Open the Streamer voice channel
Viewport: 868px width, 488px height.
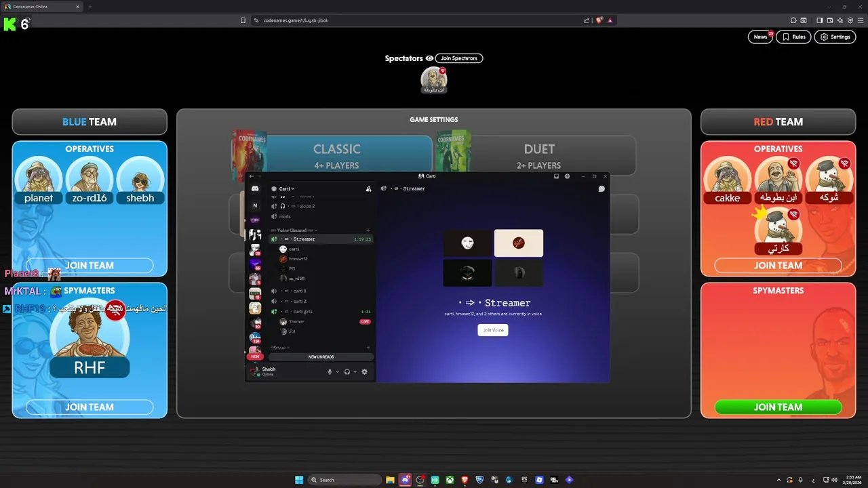click(321, 239)
